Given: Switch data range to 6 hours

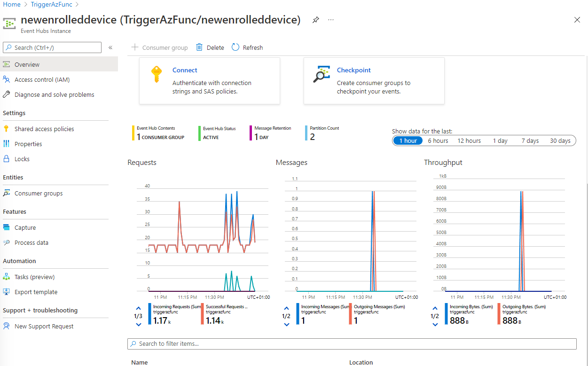Looking at the screenshot, I should [x=438, y=140].
